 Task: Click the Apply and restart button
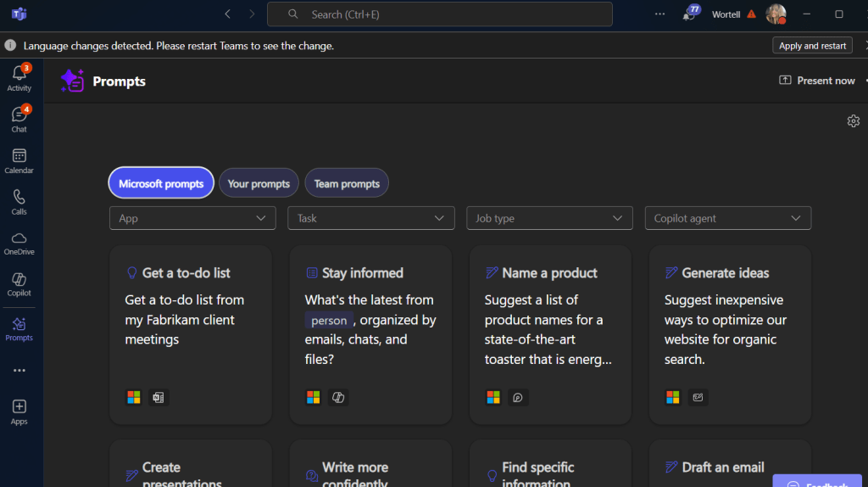(812, 46)
